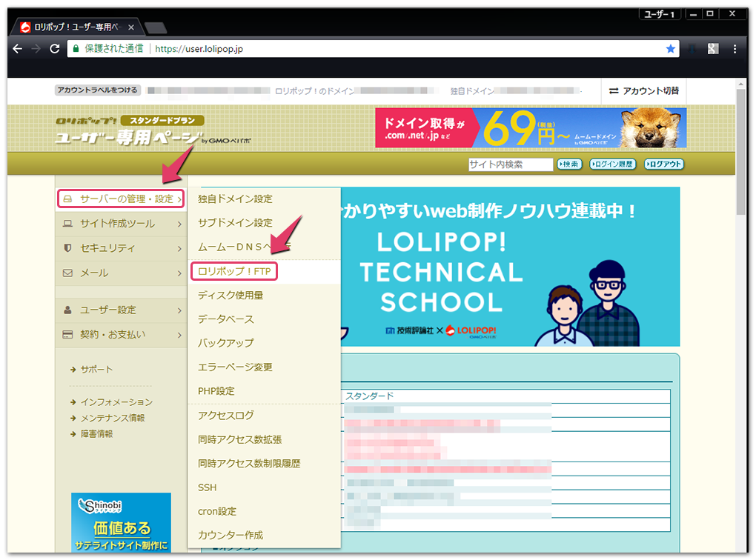Click inside the サイト内検索 input field
Screen dimensions: 756x560
coord(510,164)
